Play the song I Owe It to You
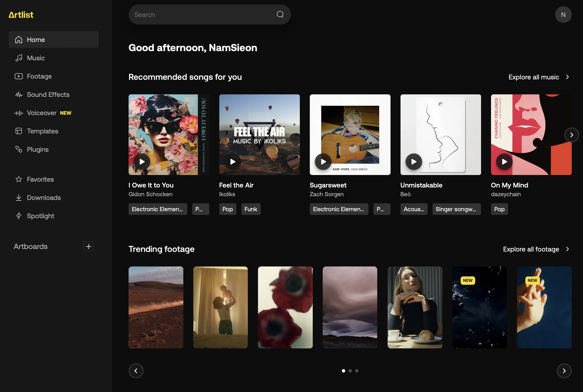The image size is (583, 392). coord(142,162)
